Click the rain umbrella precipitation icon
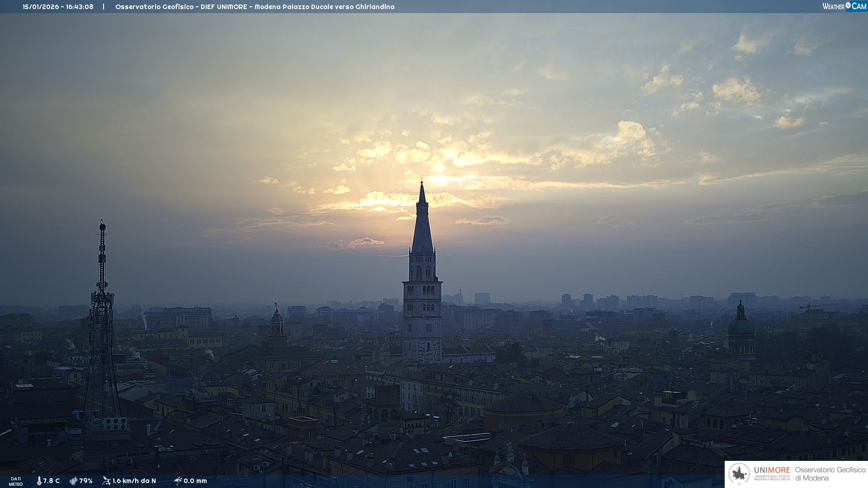 tap(178, 481)
